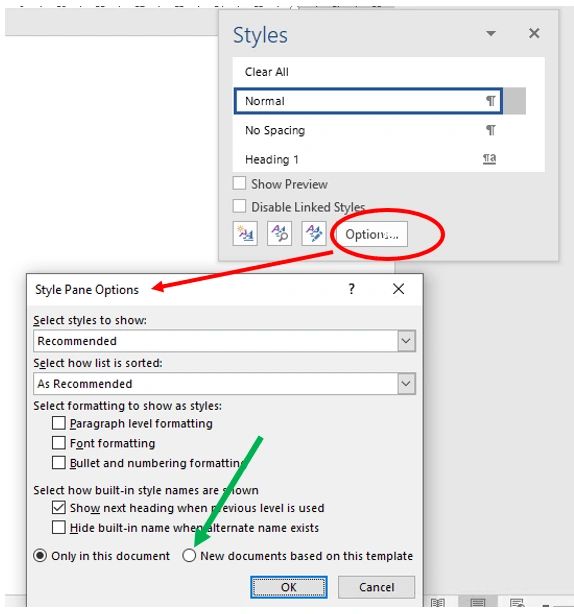This screenshot has width=574, height=614.
Task: Click the New Style icon button
Action: (245, 234)
